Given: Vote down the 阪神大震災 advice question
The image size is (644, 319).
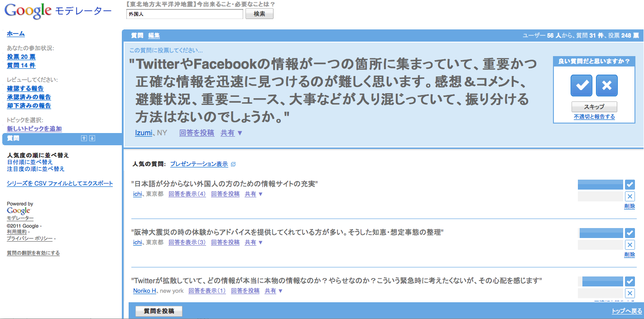Looking at the screenshot, I should point(630,245).
